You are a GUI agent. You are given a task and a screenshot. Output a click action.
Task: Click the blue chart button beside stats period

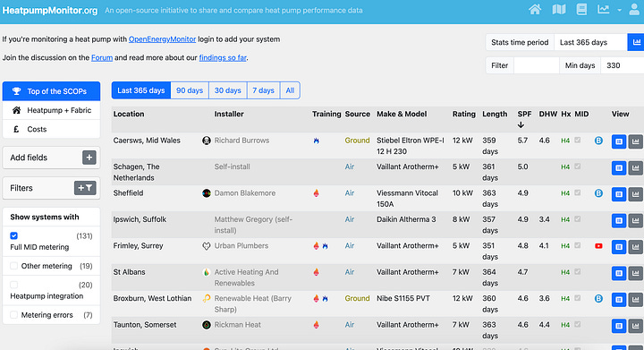click(x=636, y=42)
